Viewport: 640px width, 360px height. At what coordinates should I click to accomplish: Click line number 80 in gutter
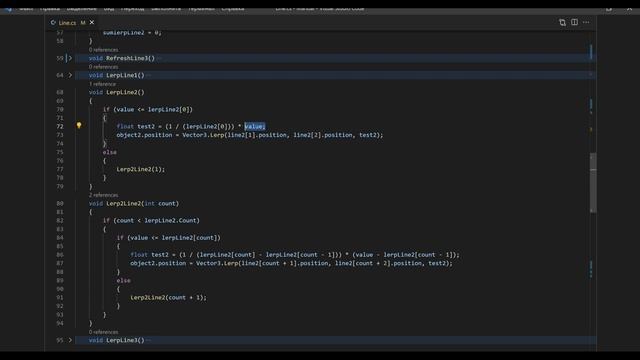point(60,203)
